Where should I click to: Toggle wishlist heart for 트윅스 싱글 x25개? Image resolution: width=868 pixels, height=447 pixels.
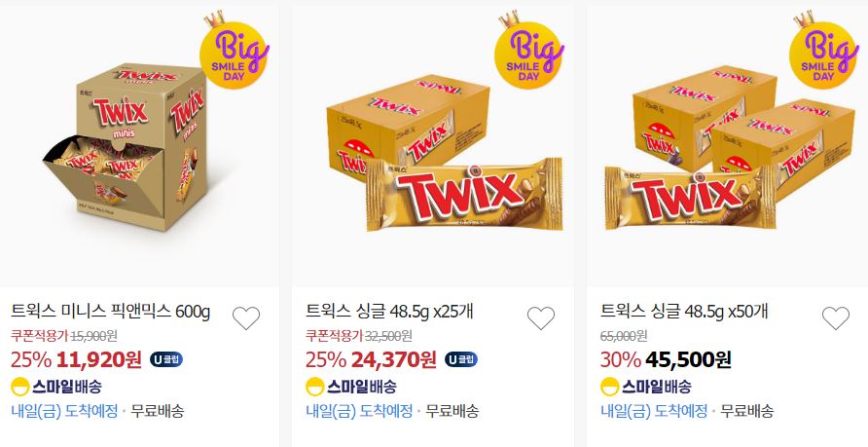tap(541, 317)
